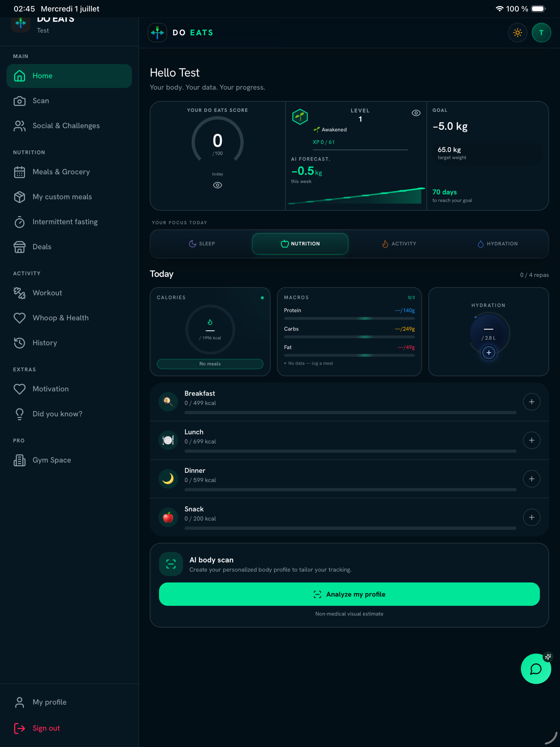Click Analyze my profile button
Viewport: 560px width, 747px height.
click(349, 594)
